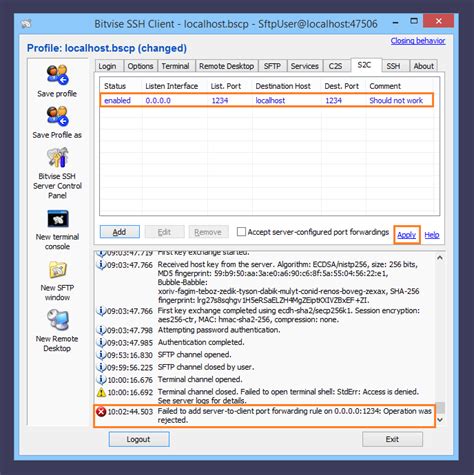This screenshot has height=475, width=474.
Task: Click the red error icon at 10:02:44.503
Action: click(101, 412)
